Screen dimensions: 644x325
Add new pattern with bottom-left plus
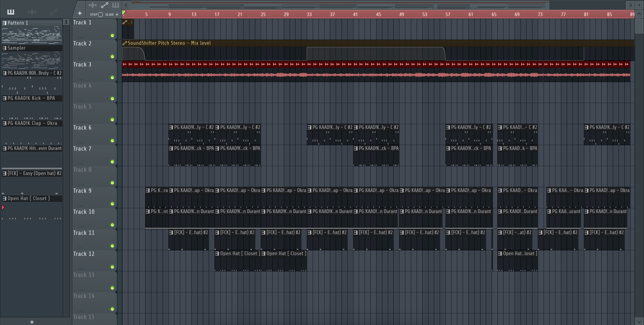[32, 322]
